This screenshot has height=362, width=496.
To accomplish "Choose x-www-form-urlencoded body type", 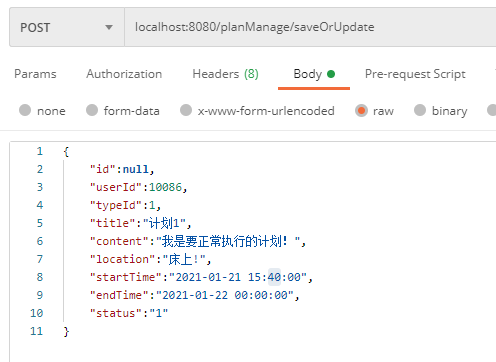I will coord(186,110).
